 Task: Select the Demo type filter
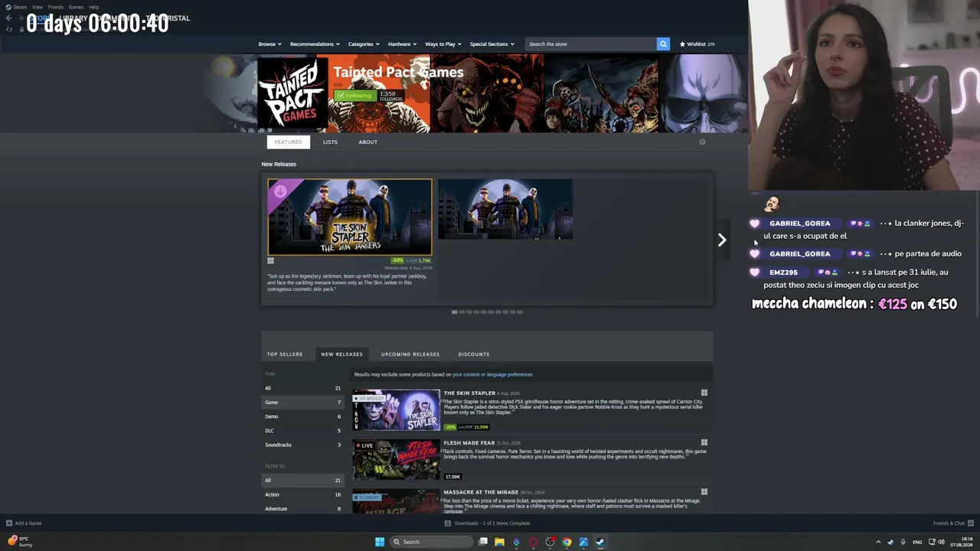point(303,416)
